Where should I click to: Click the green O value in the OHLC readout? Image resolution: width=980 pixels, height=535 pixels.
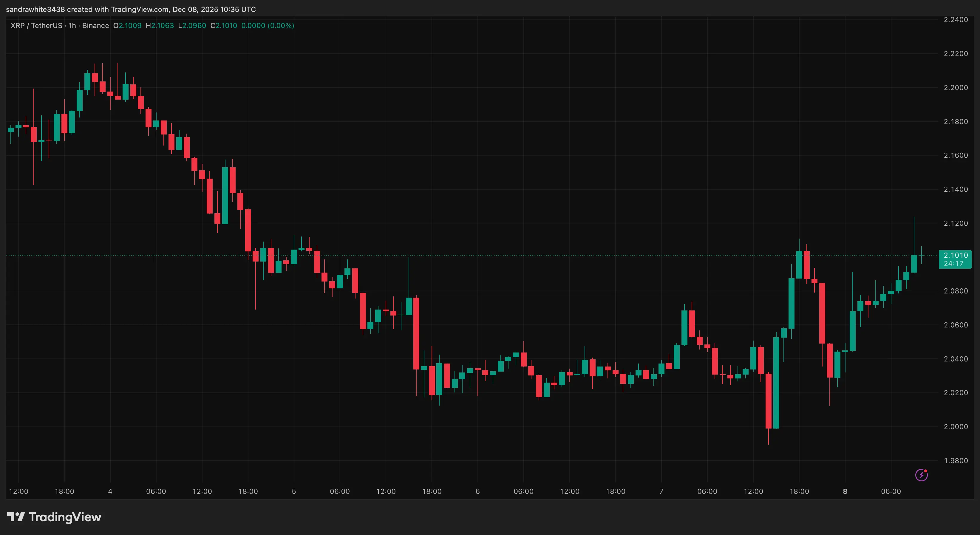click(x=131, y=25)
